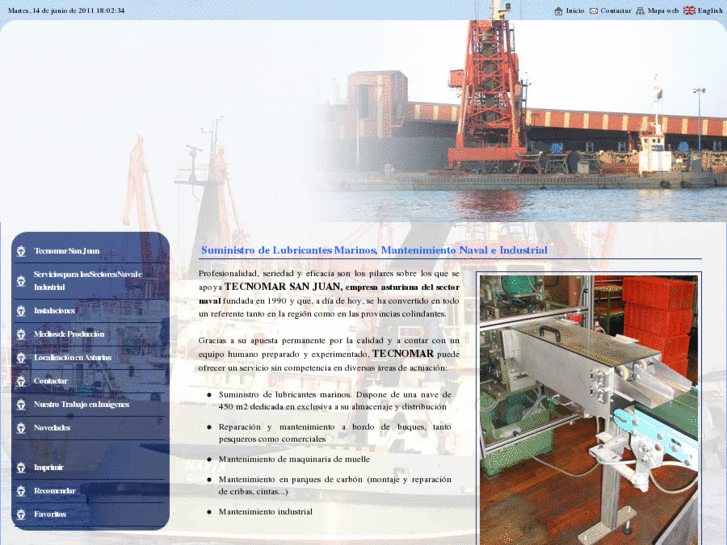The height and width of the screenshot is (545, 727).
Task: Open Localización en Asturias menu item
Action: pos(72,358)
